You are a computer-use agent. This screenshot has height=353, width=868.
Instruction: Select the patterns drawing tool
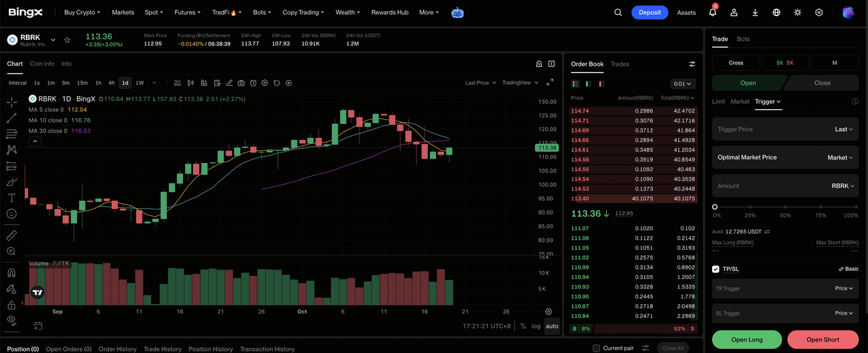(x=12, y=150)
